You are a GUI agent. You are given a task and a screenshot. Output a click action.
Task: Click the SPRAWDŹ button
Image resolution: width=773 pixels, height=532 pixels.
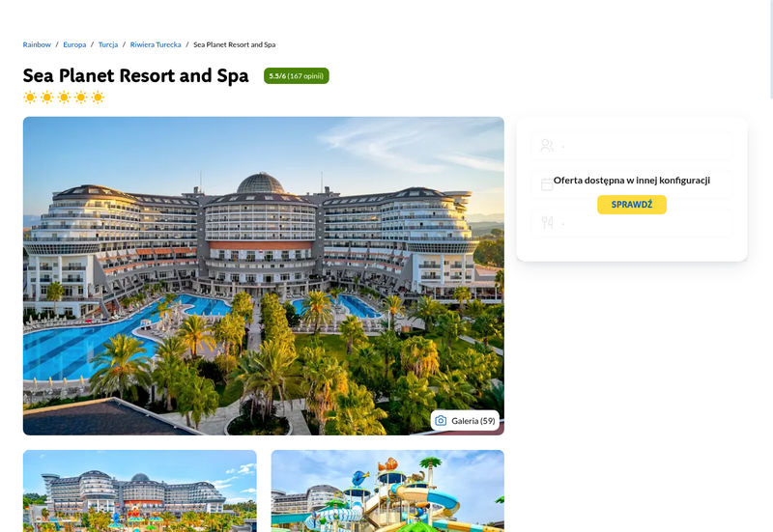click(632, 205)
